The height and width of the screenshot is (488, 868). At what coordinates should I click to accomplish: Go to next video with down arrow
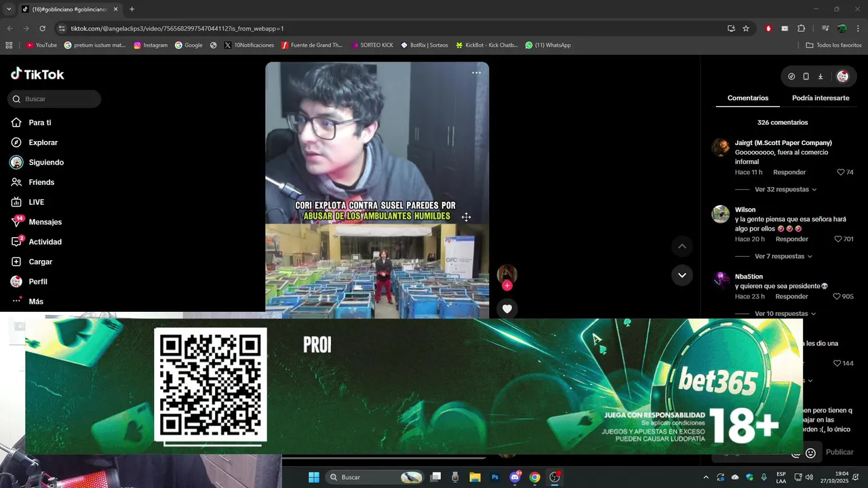pyautogui.click(x=682, y=275)
